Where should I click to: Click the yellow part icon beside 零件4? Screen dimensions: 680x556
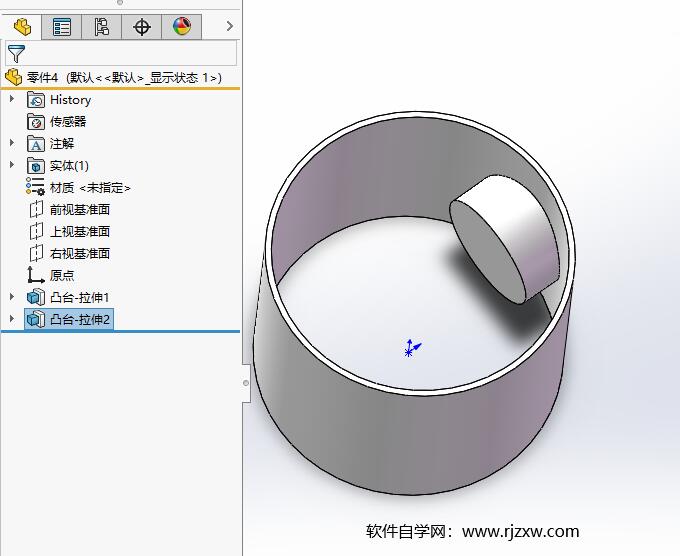(x=13, y=78)
